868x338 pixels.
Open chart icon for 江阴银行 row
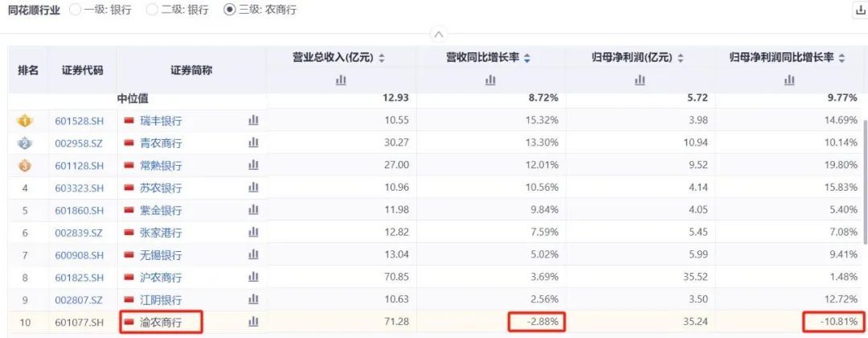point(253,299)
